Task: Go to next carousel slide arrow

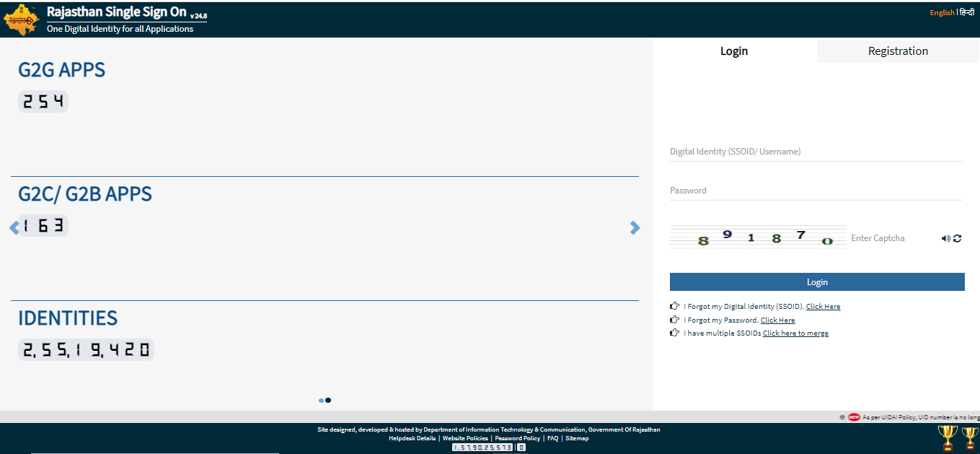Action: [635, 227]
